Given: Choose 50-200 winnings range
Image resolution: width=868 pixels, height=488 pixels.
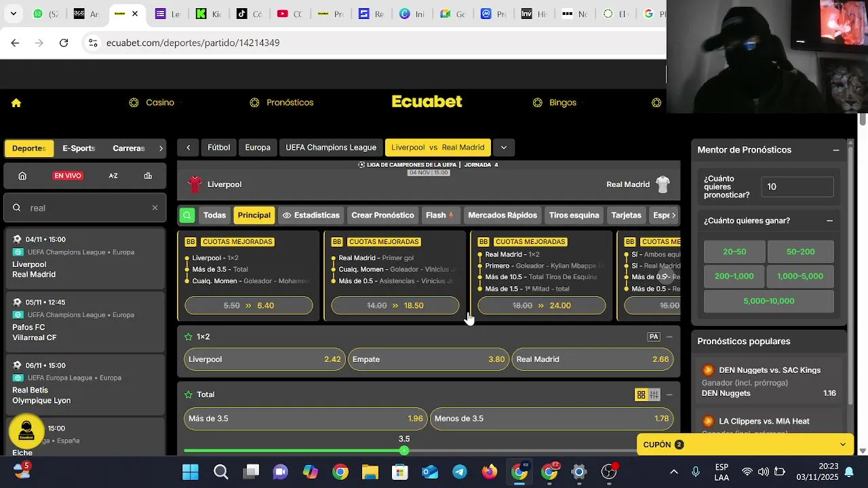Looking at the screenshot, I should [x=800, y=251].
